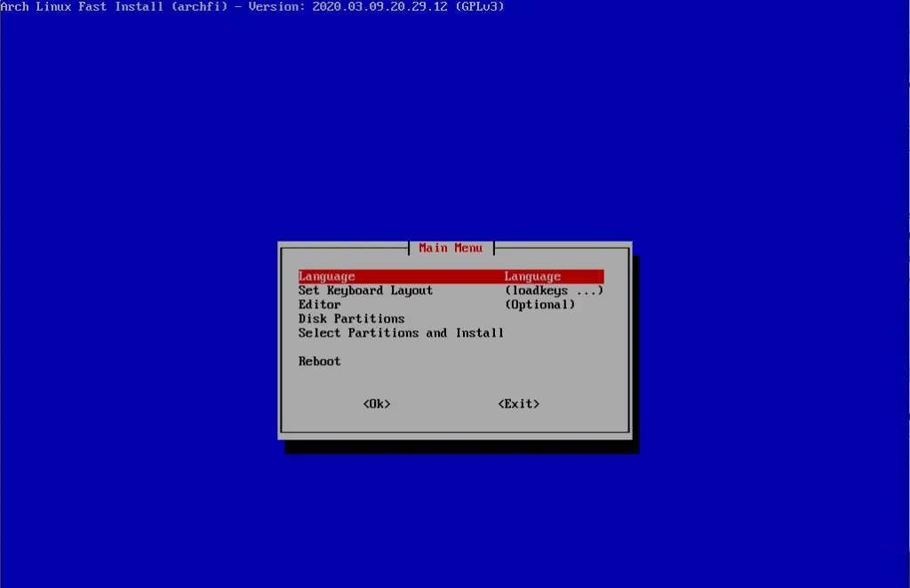Choose Select Partitions and Install

click(x=401, y=333)
